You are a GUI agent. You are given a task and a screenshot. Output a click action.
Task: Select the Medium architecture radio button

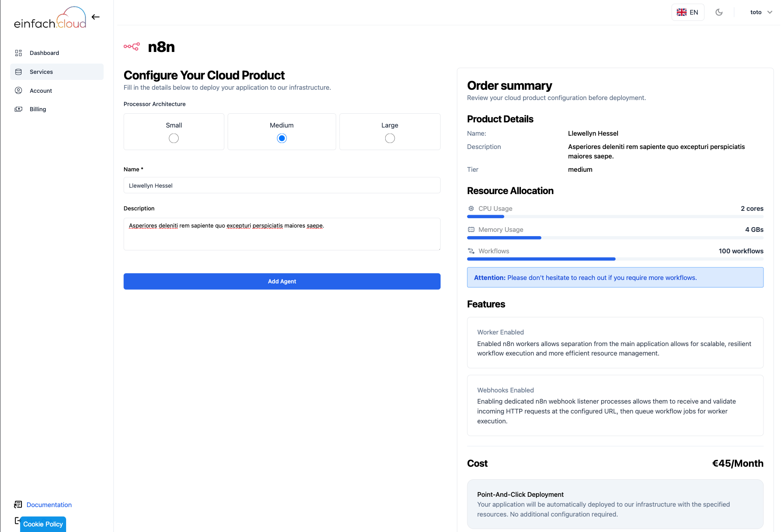point(282,138)
